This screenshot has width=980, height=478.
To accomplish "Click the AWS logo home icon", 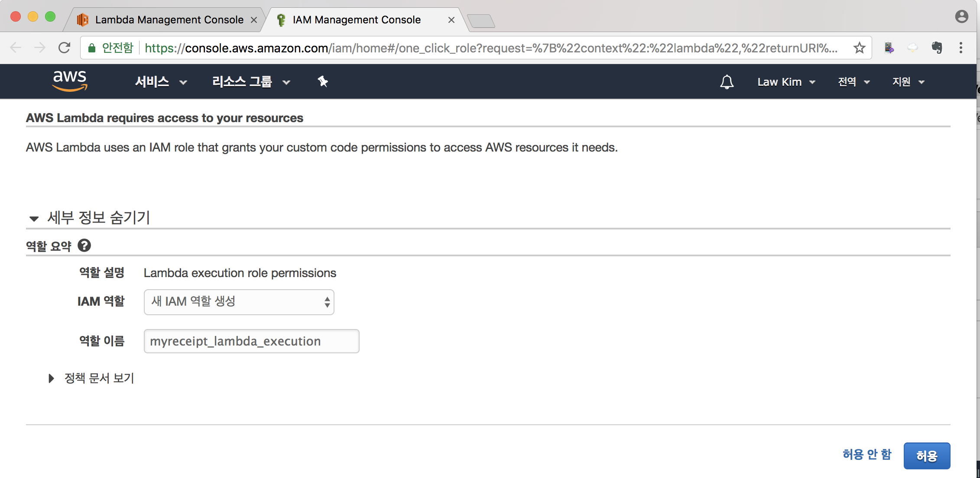I will 70,81.
